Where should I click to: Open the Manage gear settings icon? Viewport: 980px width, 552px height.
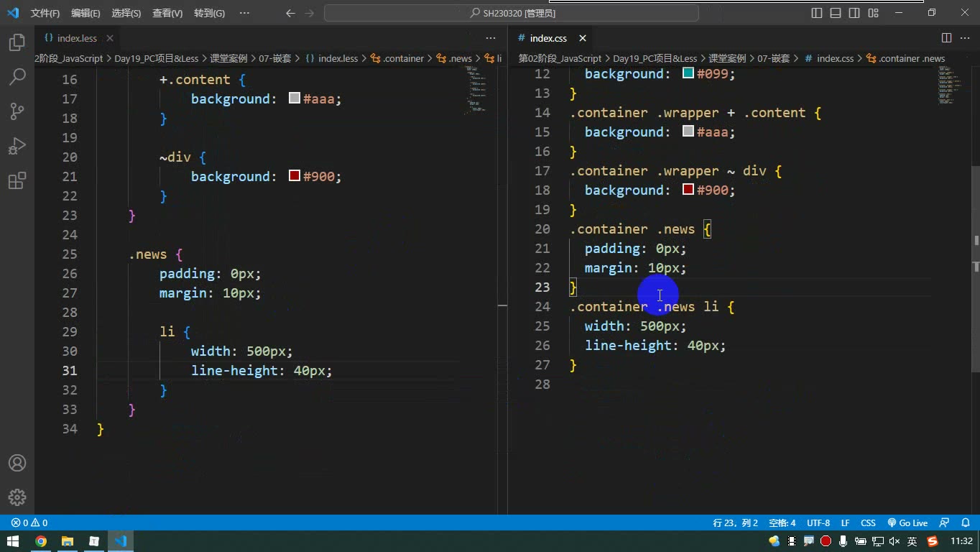17,497
